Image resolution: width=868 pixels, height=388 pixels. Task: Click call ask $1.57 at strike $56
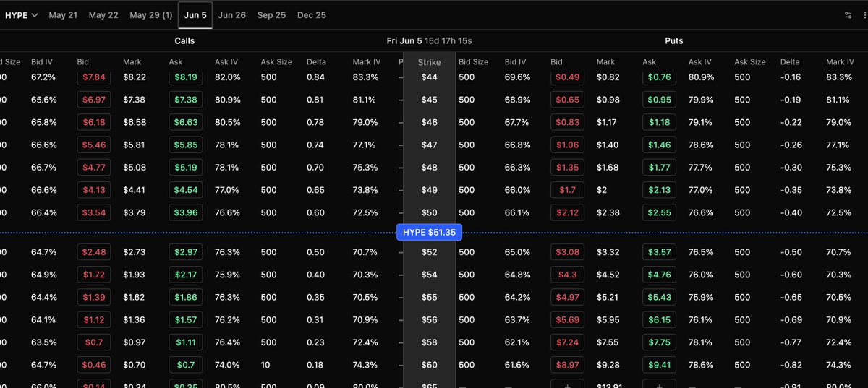pyautogui.click(x=186, y=320)
